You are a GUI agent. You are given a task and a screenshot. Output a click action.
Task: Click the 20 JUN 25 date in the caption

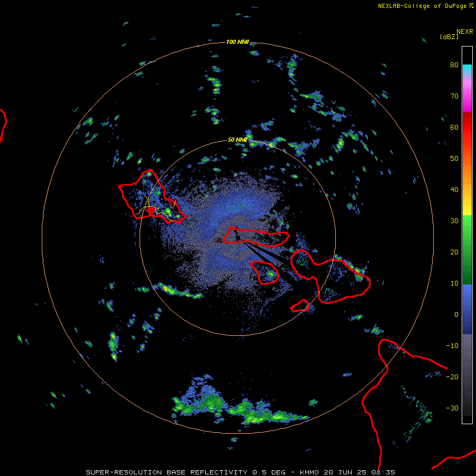(346, 472)
